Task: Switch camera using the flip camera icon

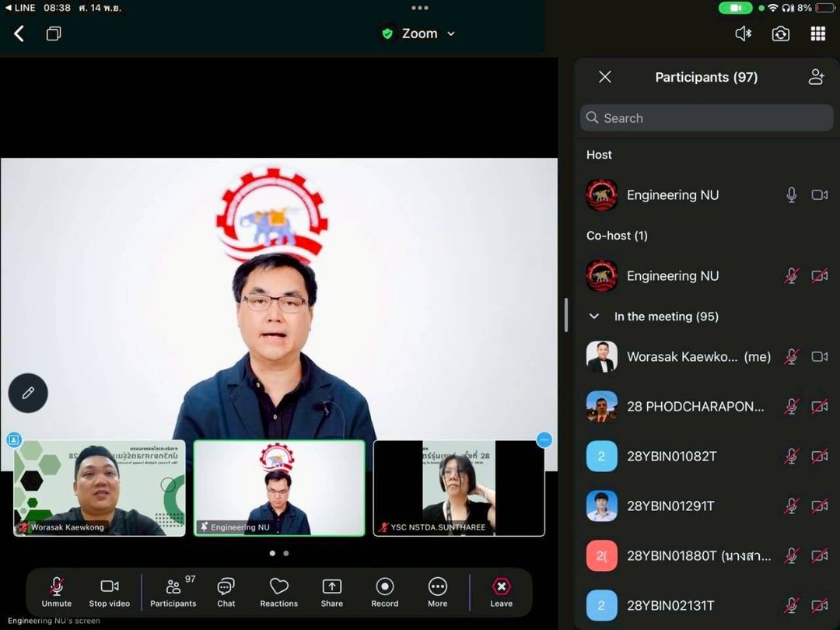Action: [x=780, y=33]
